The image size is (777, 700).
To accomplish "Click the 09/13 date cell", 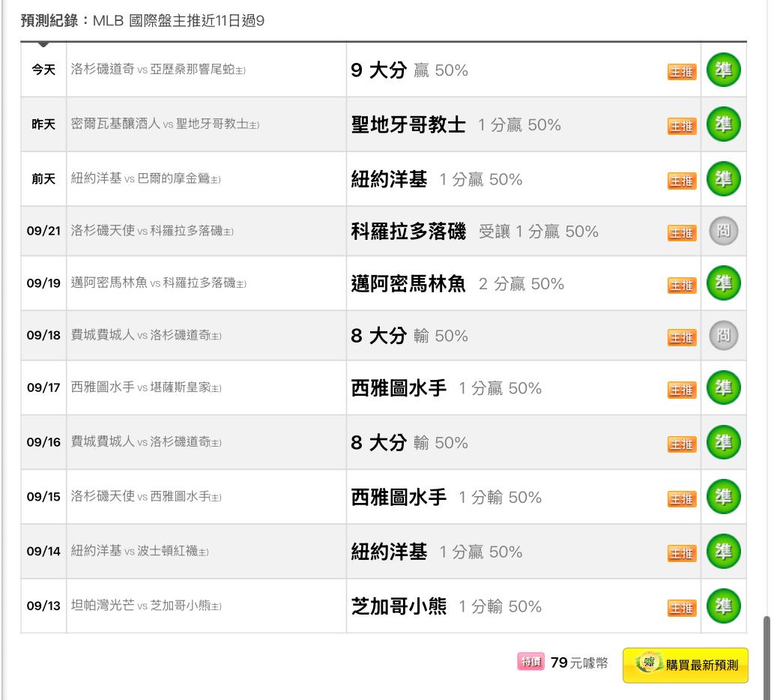I will (43, 606).
